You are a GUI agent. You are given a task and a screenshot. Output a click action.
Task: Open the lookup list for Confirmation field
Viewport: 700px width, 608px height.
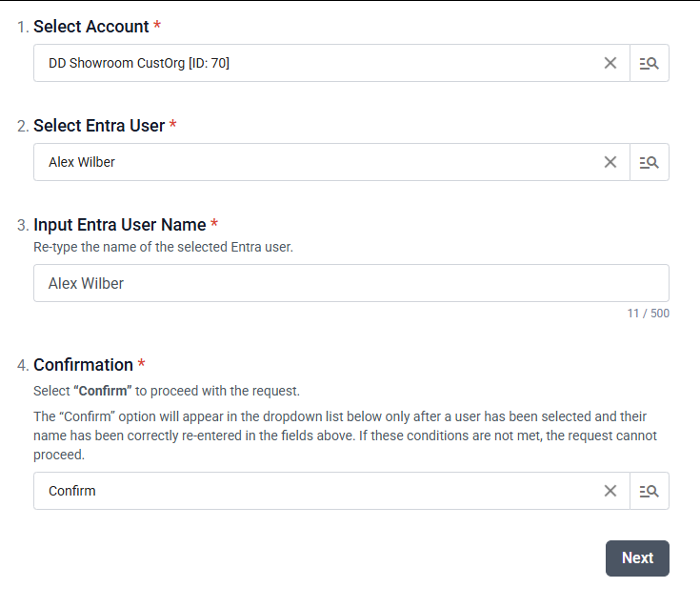[650, 491]
